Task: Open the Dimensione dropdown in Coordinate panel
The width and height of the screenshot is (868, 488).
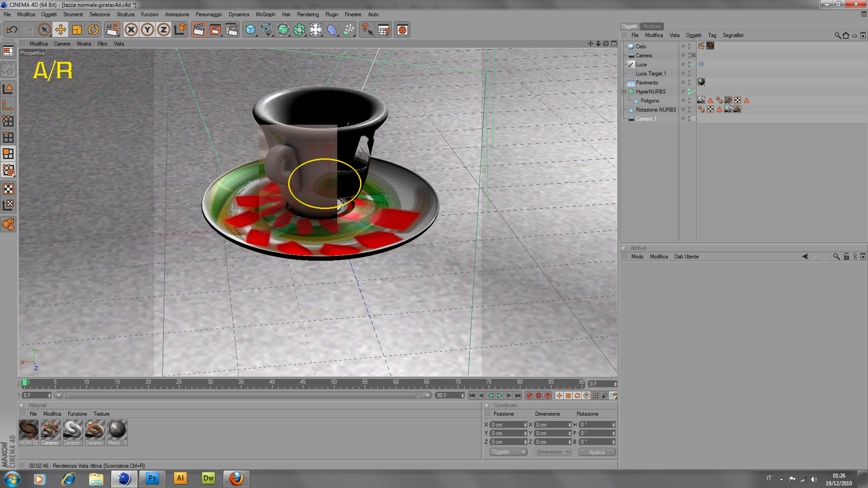Action: pyautogui.click(x=552, y=452)
